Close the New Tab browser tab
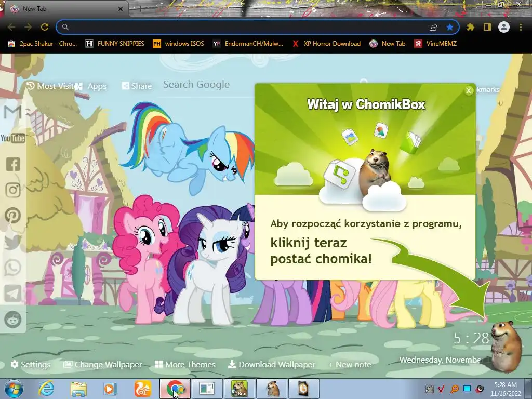 121,9
